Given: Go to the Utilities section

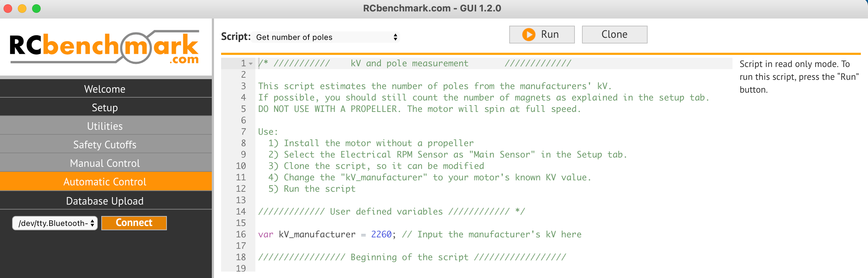Looking at the screenshot, I should point(105,126).
